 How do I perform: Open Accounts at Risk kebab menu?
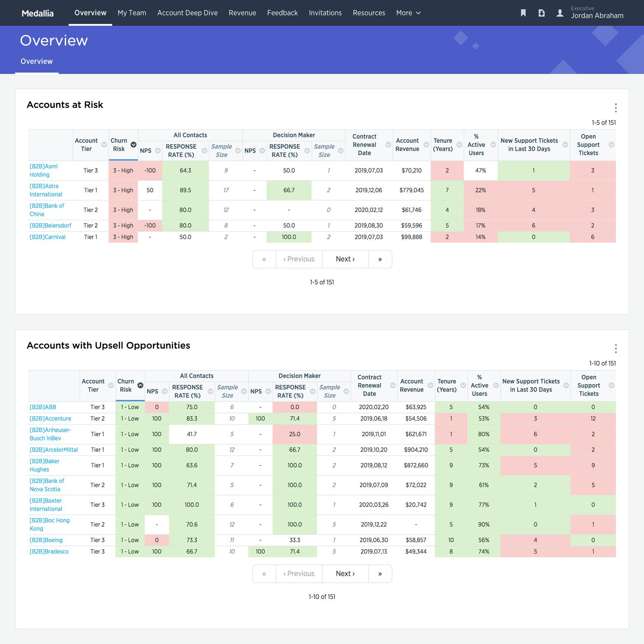[x=616, y=108]
